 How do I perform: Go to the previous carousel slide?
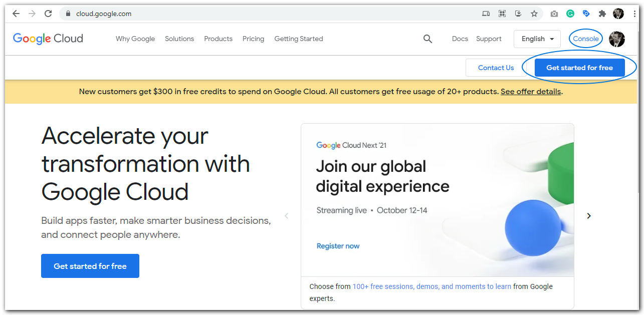pos(287,216)
